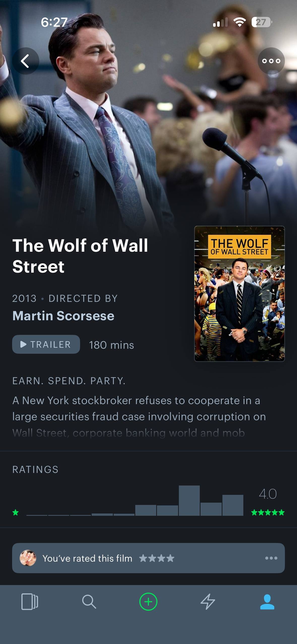Open the search magnifier tab
Viewport: 297px width, 644px height.
tap(89, 602)
